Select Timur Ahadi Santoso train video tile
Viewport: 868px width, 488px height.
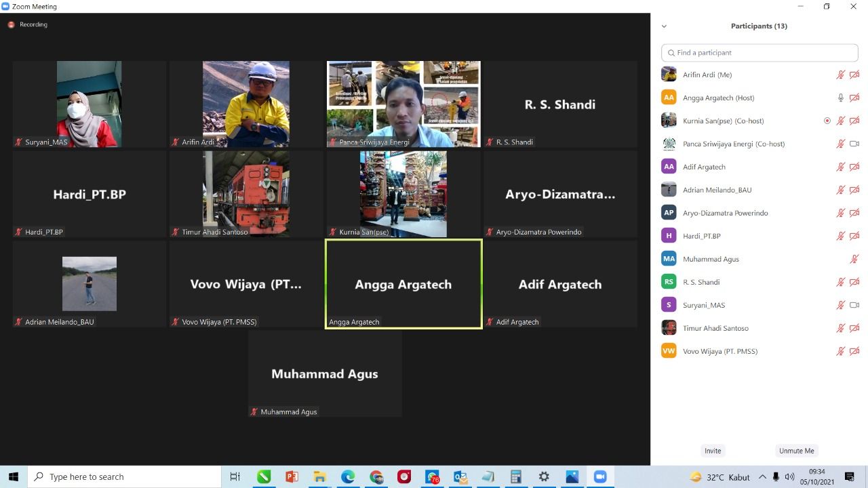point(246,194)
